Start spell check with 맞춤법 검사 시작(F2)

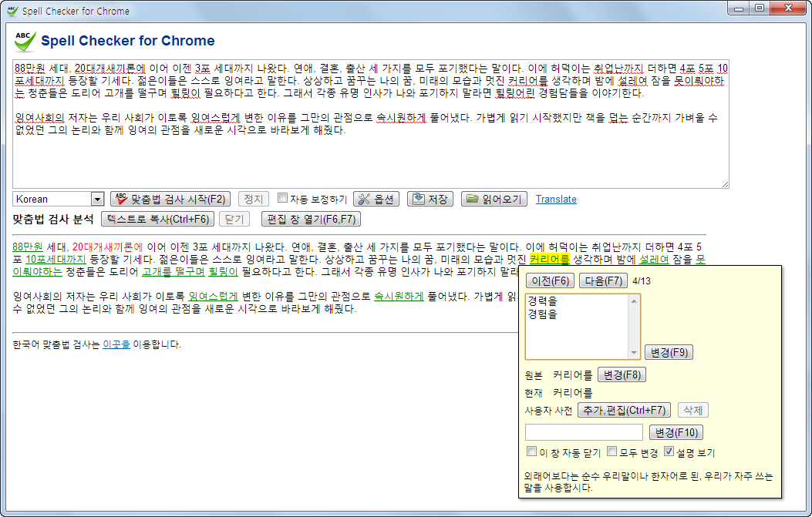[170, 200]
